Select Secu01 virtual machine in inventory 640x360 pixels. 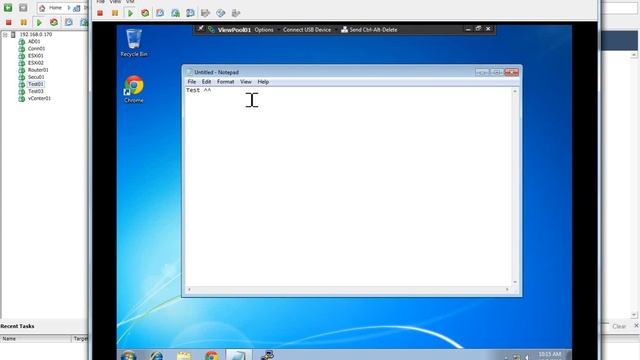(36, 77)
